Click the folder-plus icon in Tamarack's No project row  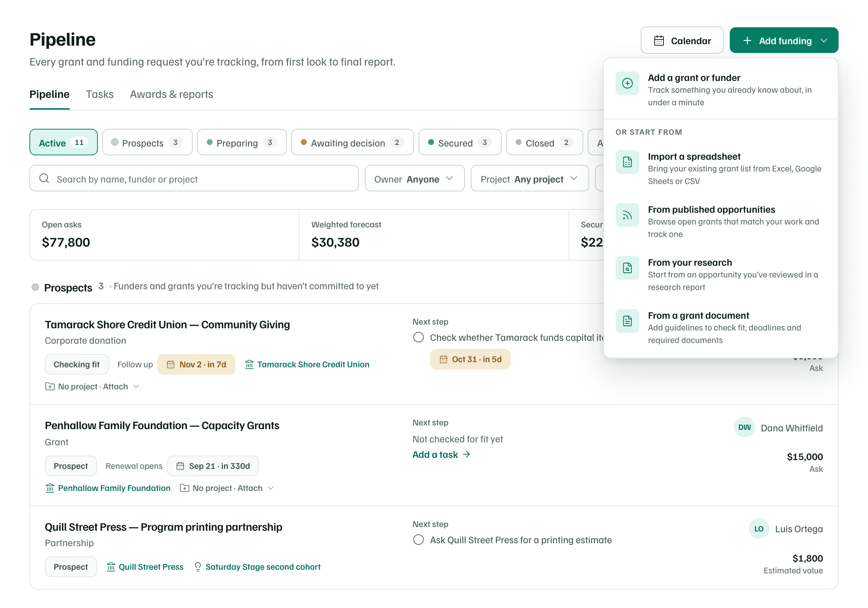(x=50, y=386)
